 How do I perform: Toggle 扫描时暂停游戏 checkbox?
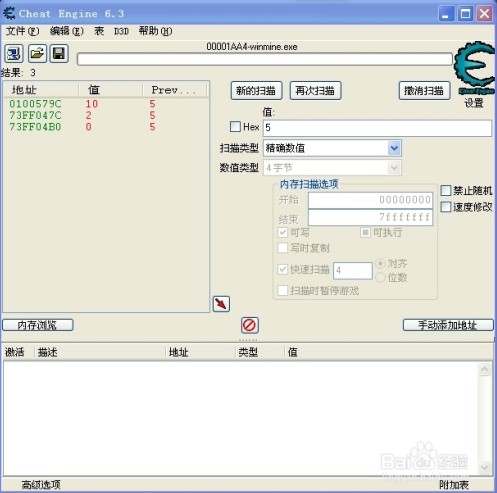tap(283, 290)
